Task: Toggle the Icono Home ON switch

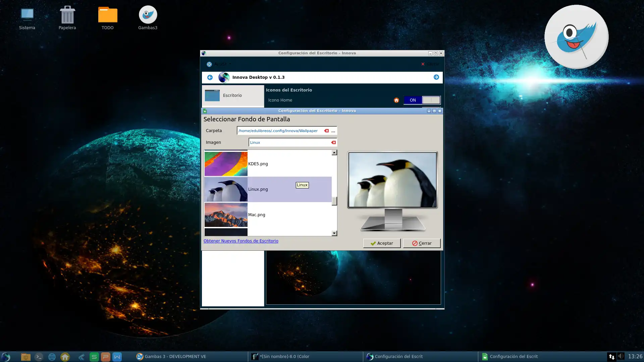Action: click(422, 100)
